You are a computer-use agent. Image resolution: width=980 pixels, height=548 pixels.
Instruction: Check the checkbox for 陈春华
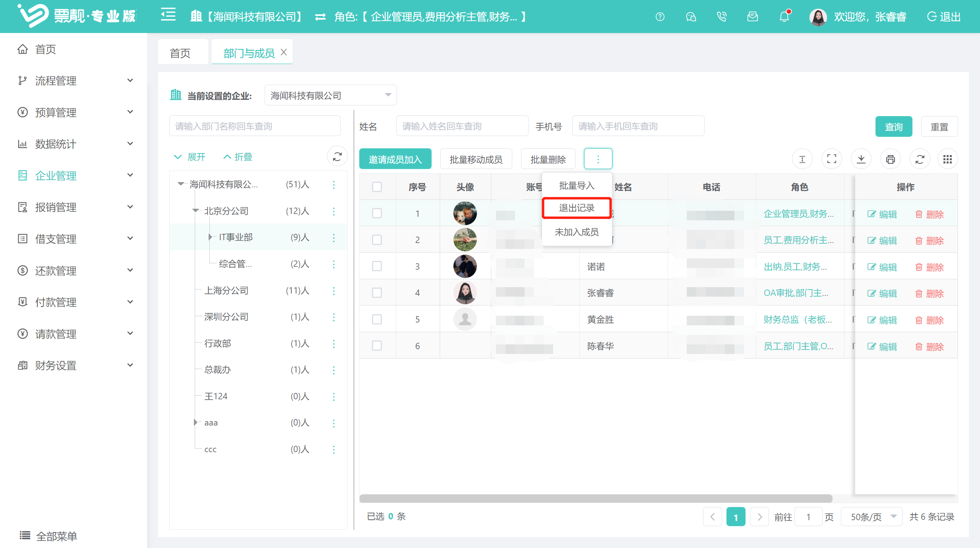[377, 346]
